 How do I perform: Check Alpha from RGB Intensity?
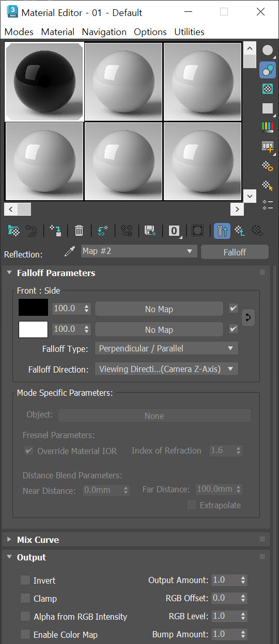(25, 616)
